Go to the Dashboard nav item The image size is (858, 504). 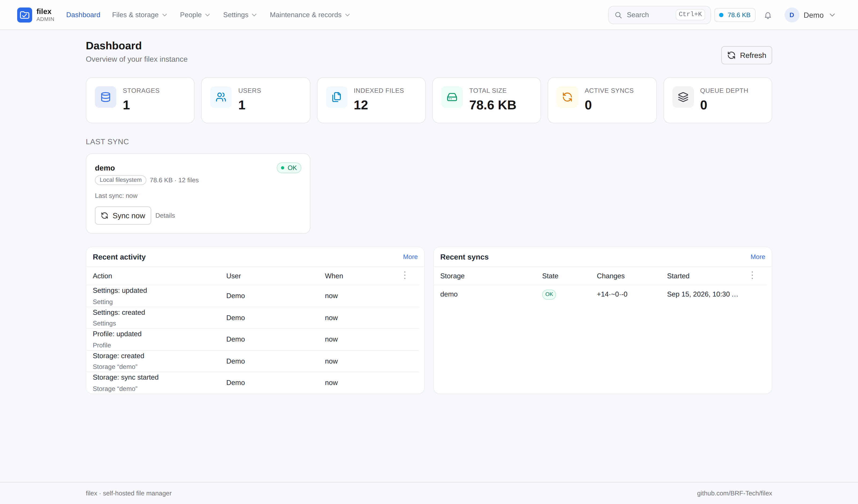pos(83,15)
